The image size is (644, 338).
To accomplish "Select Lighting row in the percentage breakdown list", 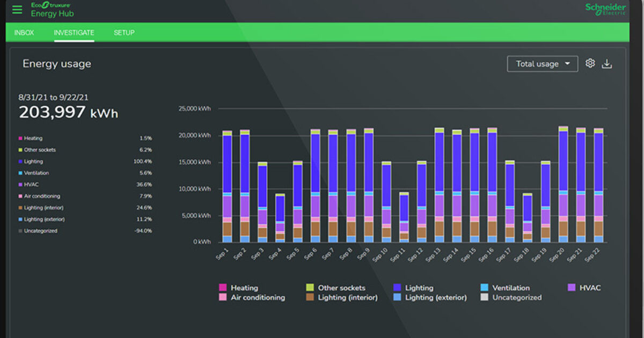I will tap(85, 161).
